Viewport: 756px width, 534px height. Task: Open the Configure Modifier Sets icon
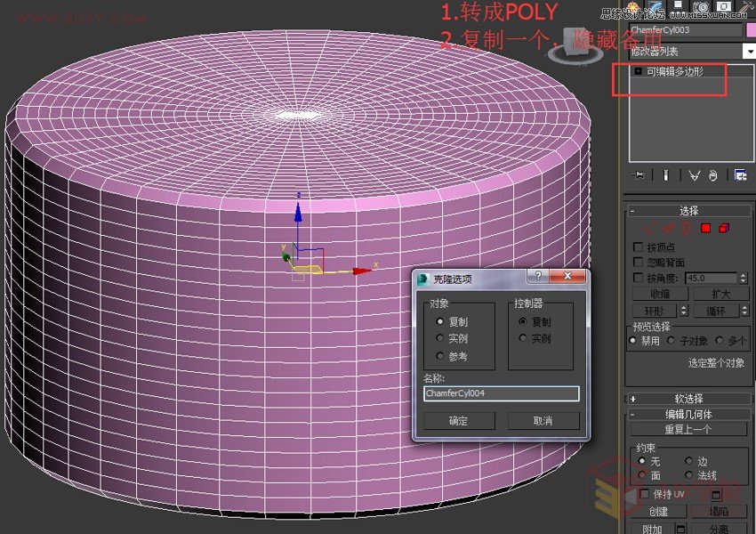tap(740, 176)
